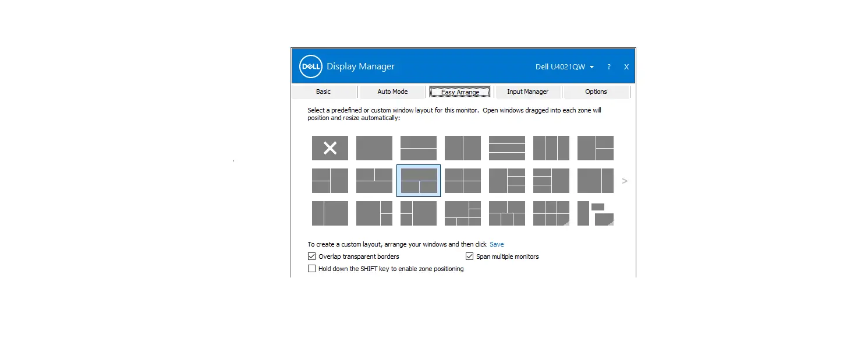Click the Dell logo in the title bar
Viewport: 868px width, 355px height.
(x=310, y=66)
